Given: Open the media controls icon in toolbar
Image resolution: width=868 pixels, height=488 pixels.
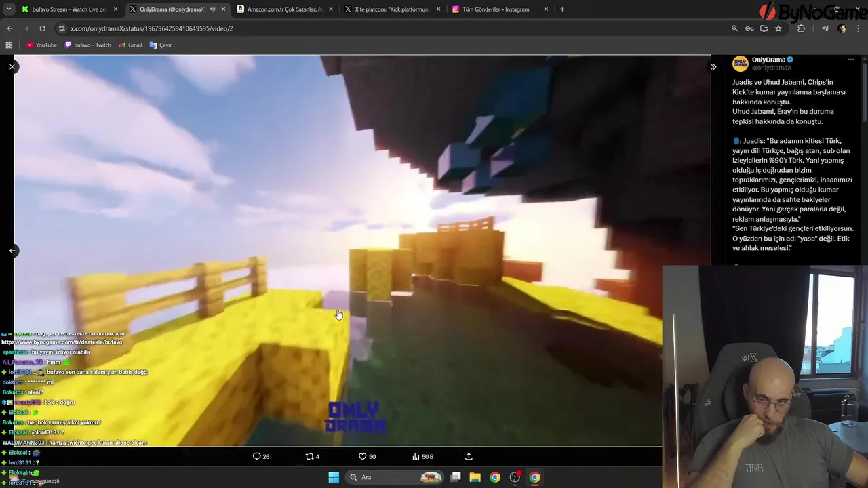Looking at the screenshot, I should pyautogui.click(x=825, y=28).
